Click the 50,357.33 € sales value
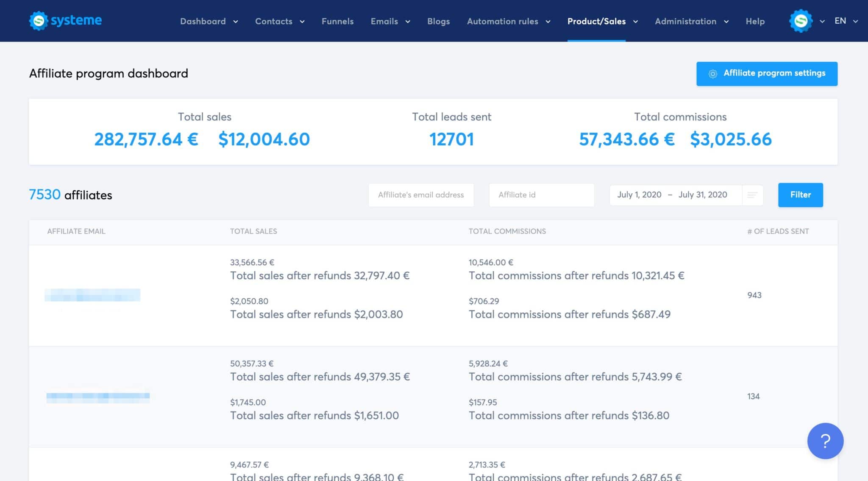Screen dimensions: 868x481 [252, 364]
